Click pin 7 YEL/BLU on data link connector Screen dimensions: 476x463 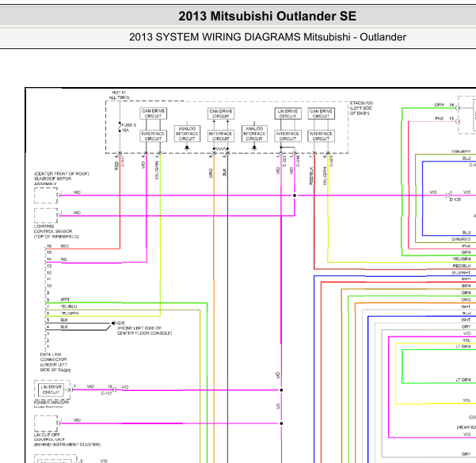pyautogui.click(x=62, y=306)
